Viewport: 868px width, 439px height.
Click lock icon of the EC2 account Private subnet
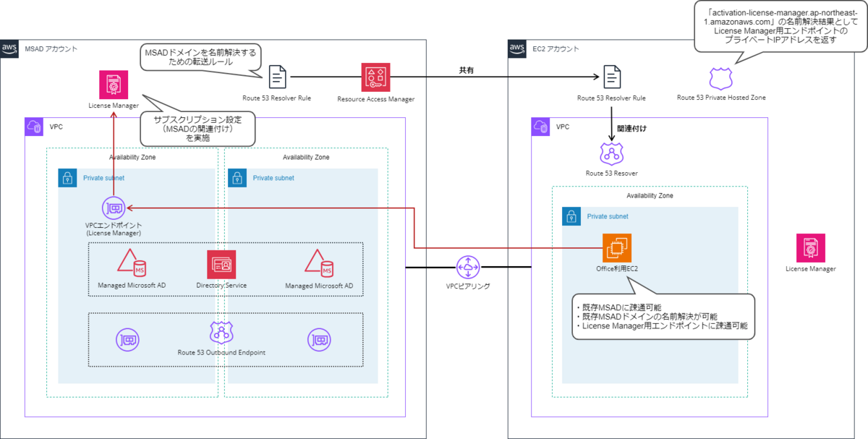pos(571,216)
